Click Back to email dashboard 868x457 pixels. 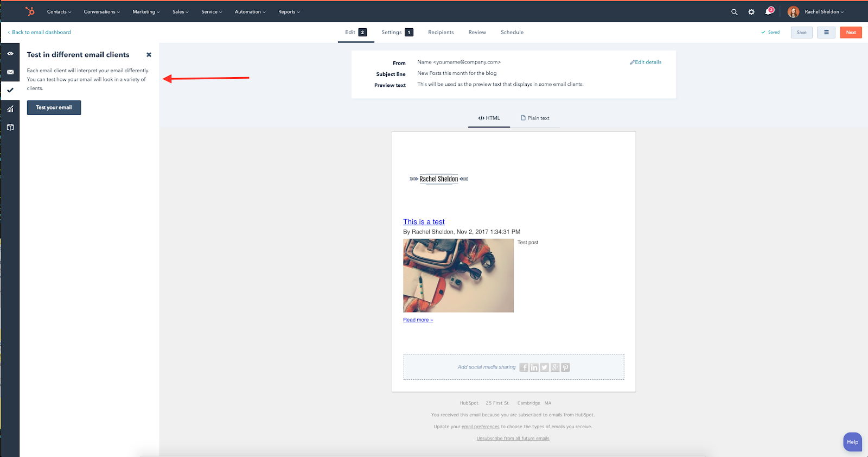tap(40, 33)
